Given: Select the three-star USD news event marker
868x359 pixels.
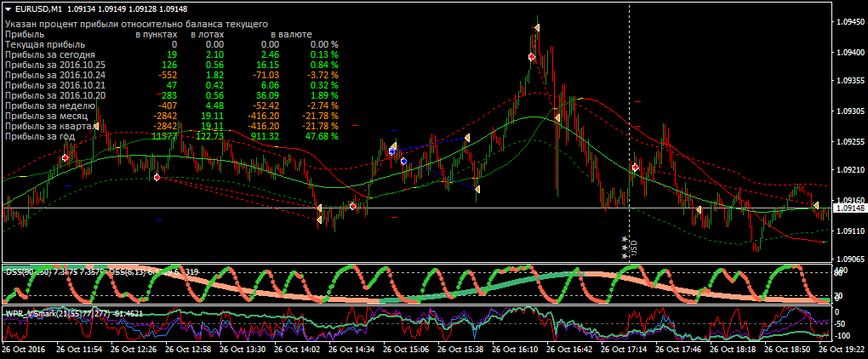Looking at the screenshot, I should pyautogui.click(x=630, y=248).
